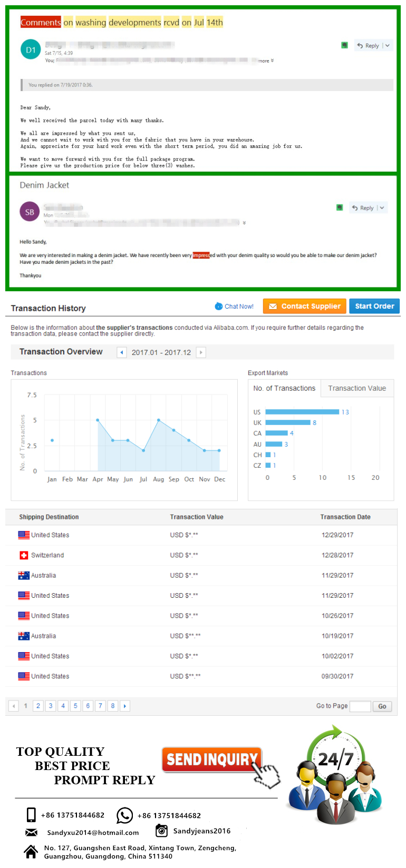Go to page 5 of transactions

75,706
